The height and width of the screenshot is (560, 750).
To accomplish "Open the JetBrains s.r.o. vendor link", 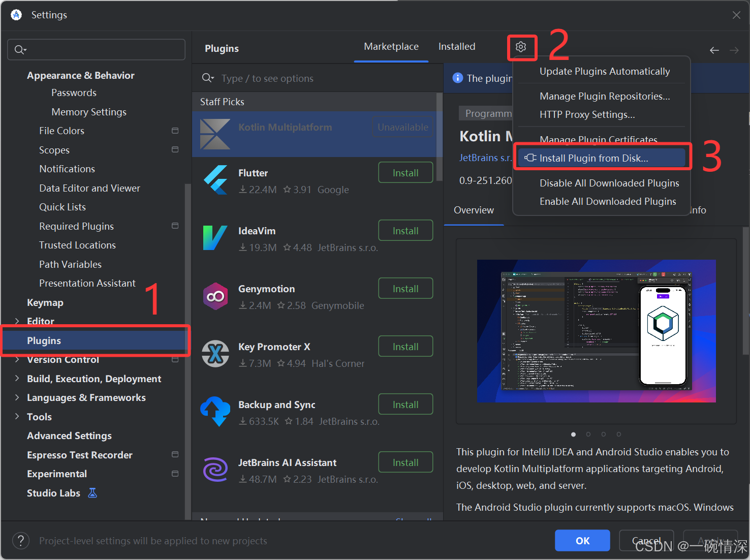I will [x=486, y=158].
